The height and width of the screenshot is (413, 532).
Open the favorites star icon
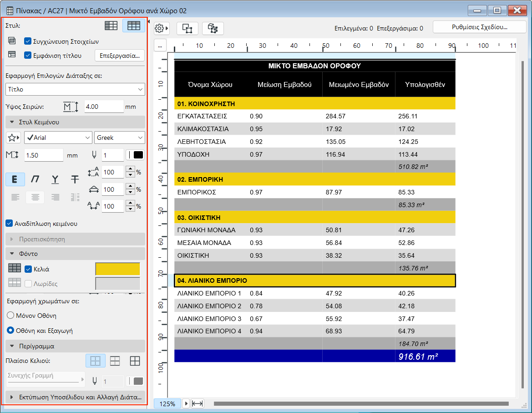pyautogui.click(x=14, y=138)
